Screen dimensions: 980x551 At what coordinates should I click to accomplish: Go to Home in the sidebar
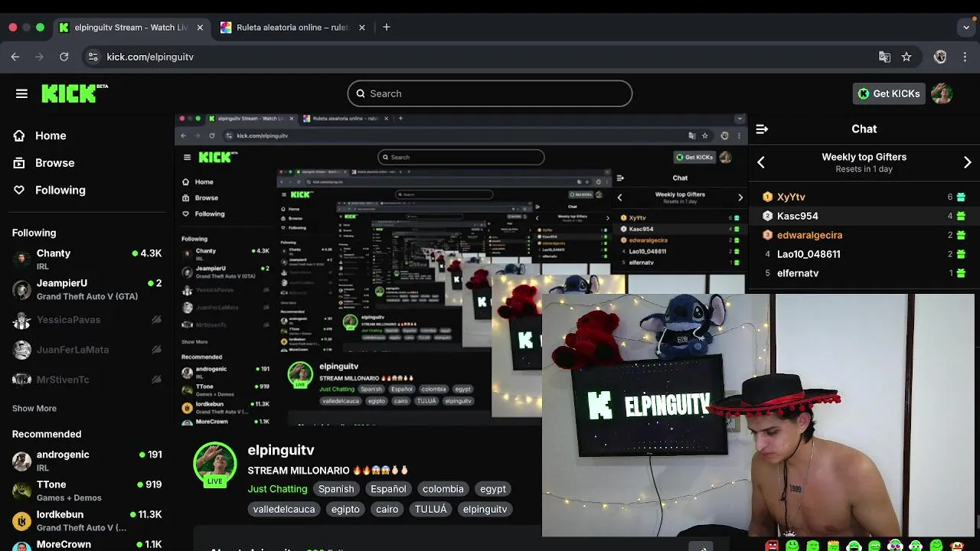pos(51,135)
